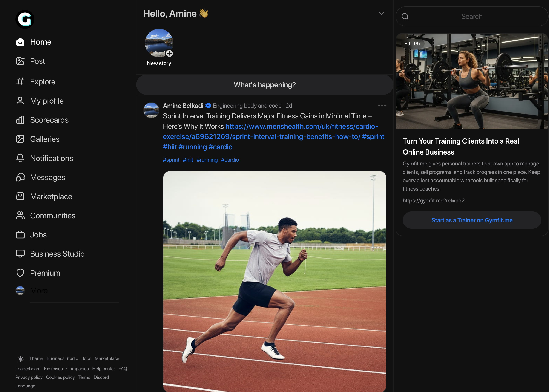Open Premium via the shield icon
The image size is (549, 392).
point(45,273)
